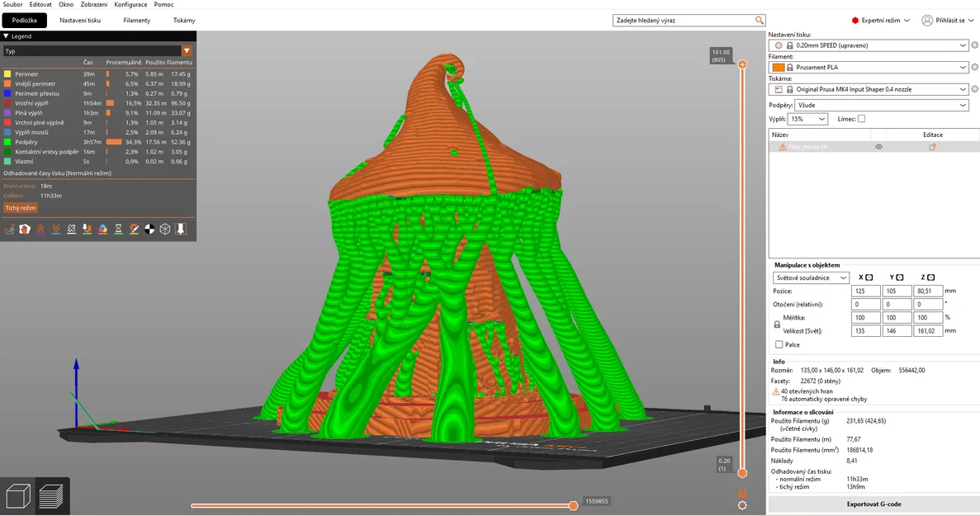
Task: Click Pozice X value field 125
Action: [x=865, y=291]
